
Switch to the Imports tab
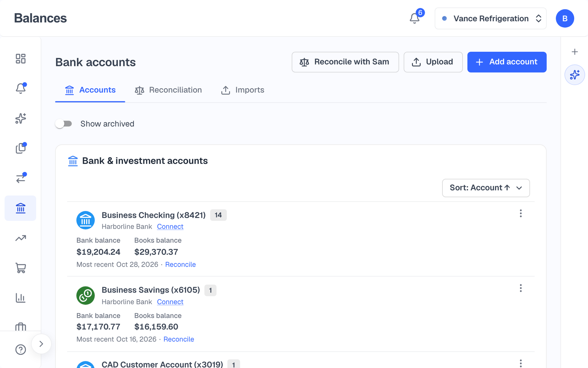[243, 90]
